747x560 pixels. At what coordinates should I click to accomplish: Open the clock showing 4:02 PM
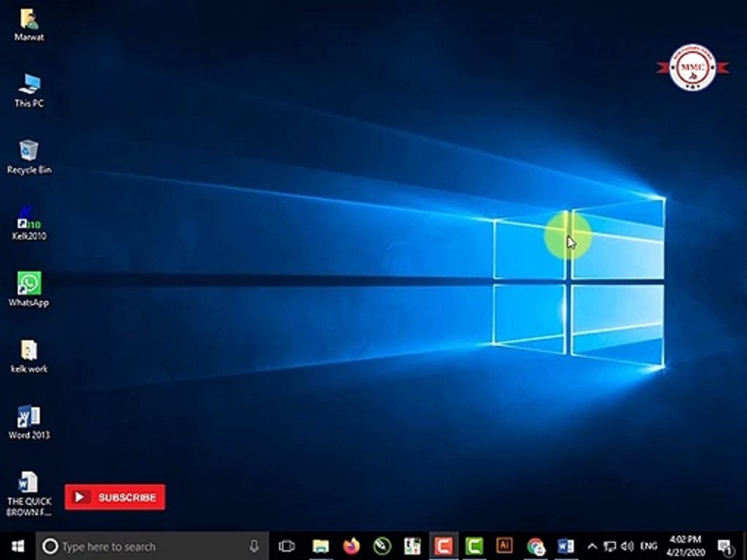[x=686, y=546]
